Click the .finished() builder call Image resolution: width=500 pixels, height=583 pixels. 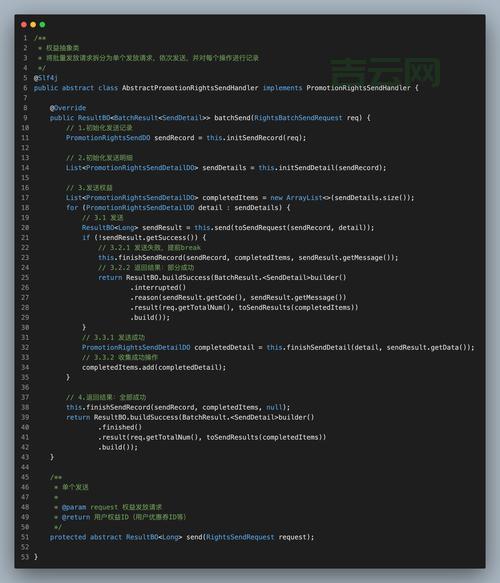120,427
